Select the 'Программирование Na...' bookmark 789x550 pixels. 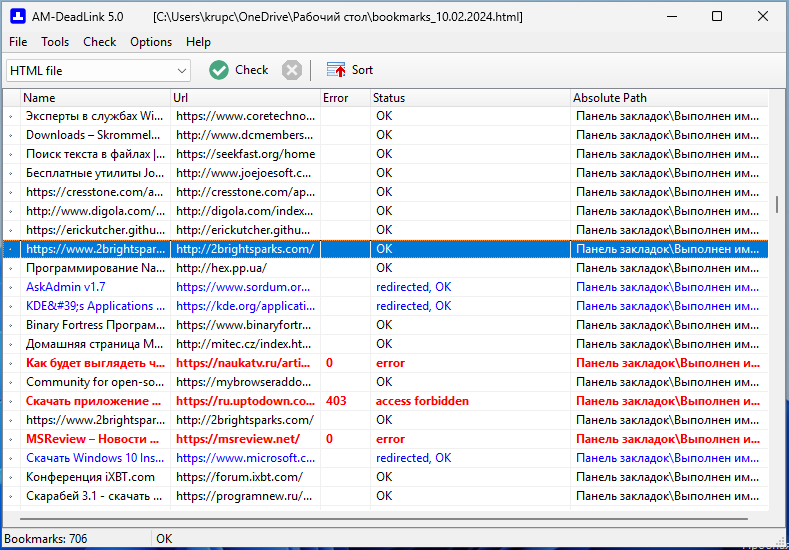point(96,268)
